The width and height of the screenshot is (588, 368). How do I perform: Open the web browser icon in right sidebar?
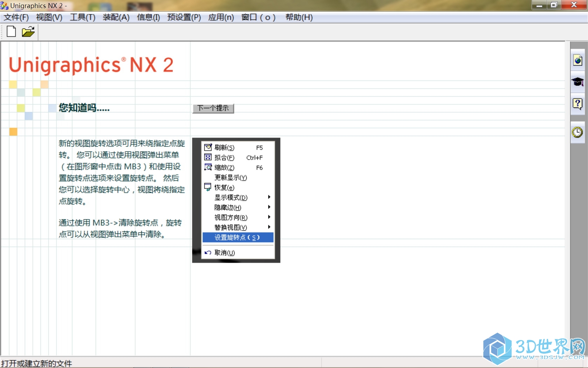(577, 61)
